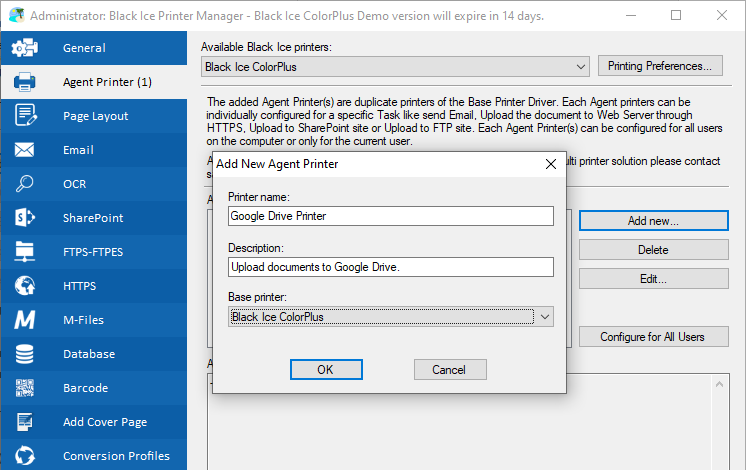Switch to the FTPS-FTPES tab

pos(93,252)
